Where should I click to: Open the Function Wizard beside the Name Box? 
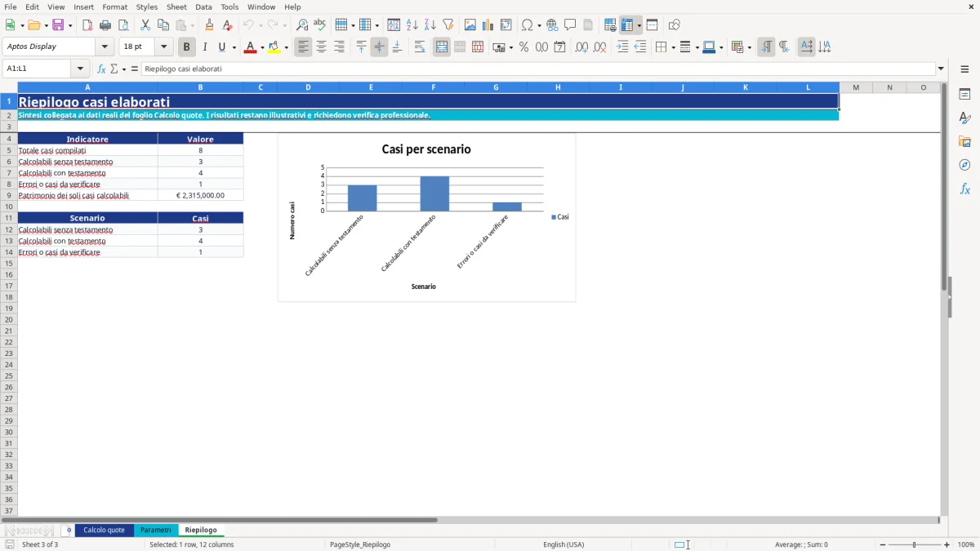101,69
